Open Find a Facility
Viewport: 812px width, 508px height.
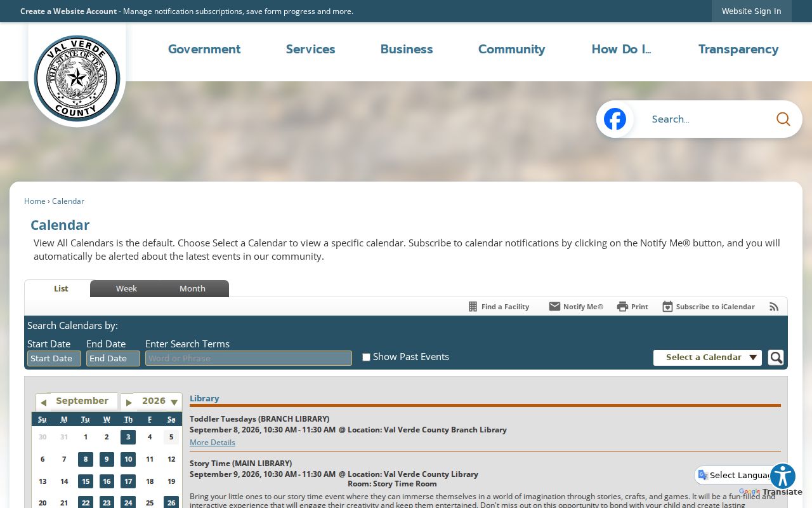pyautogui.click(x=499, y=307)
